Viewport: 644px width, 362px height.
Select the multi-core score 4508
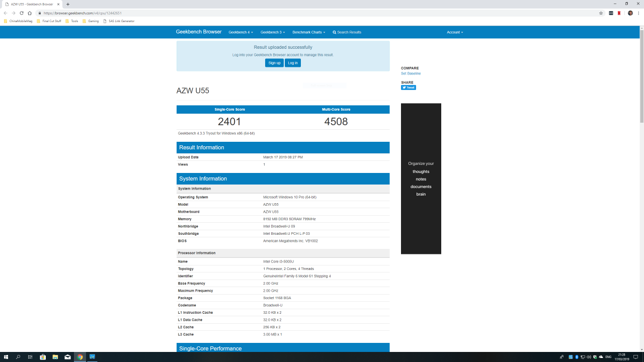click(336, 122)
